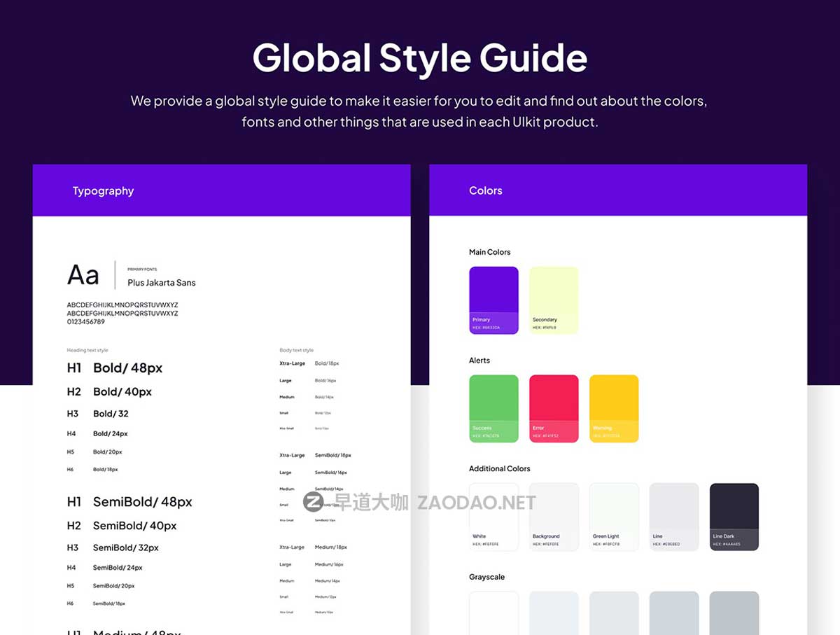Select the Secondary pale yellow swatch
The height and width of the screenshot is (635, 840).
point(554,300)
